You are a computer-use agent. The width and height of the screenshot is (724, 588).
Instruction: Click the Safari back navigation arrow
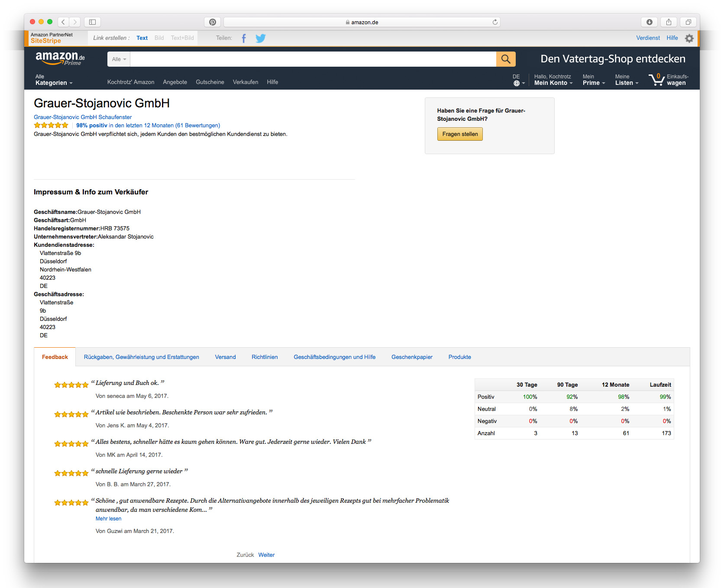point(63,22)
